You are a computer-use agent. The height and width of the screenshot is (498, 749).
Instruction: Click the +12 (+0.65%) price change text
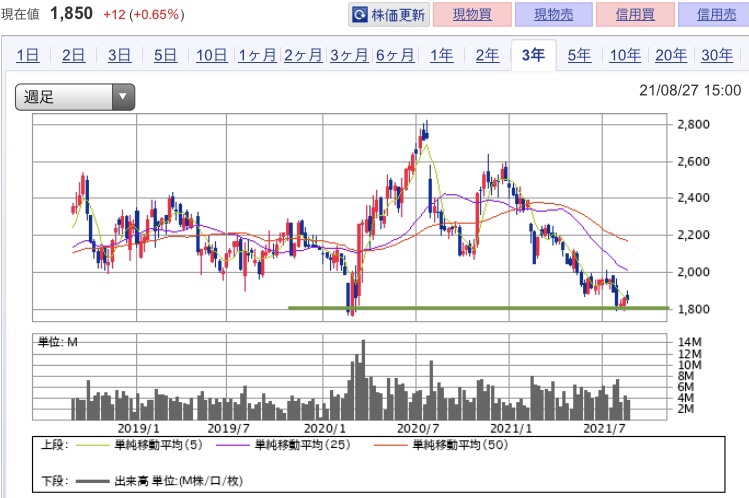pyautogui.click(x=144, y=14)
